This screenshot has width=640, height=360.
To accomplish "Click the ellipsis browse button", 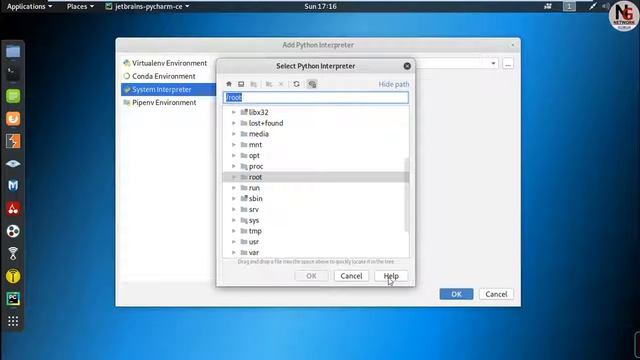I will click(508, 64).
